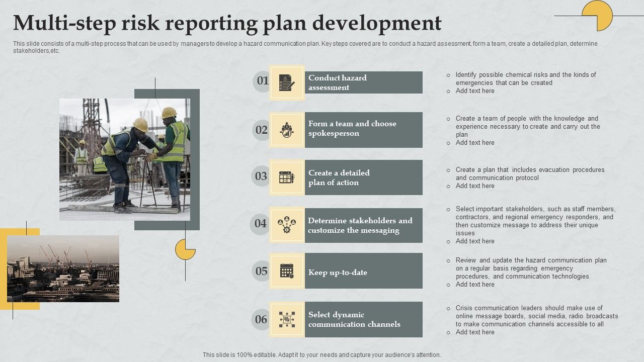The height and width of the screenshot is (362, 644).
Task: Click the "This slide is 100% editable" footer text
Action: click(322, 355)
